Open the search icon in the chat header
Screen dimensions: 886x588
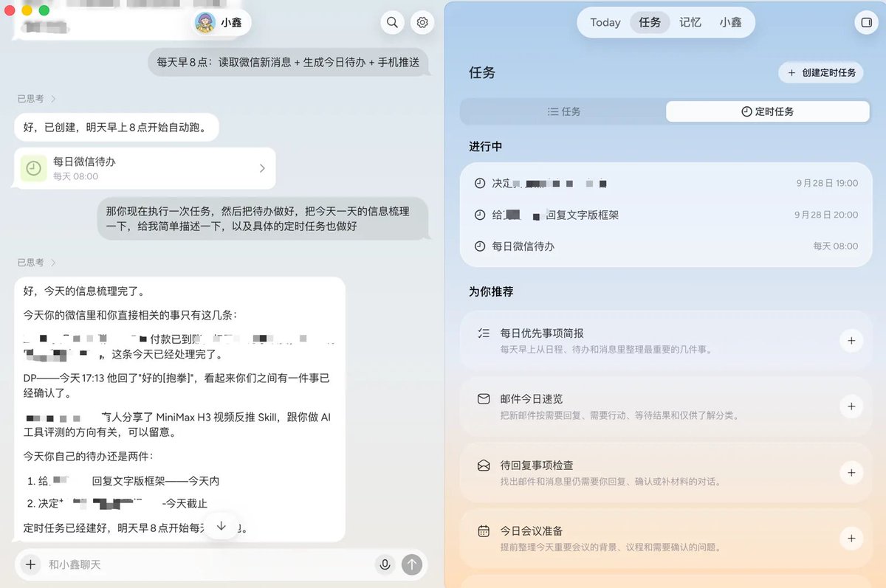(x=392, y=23)
